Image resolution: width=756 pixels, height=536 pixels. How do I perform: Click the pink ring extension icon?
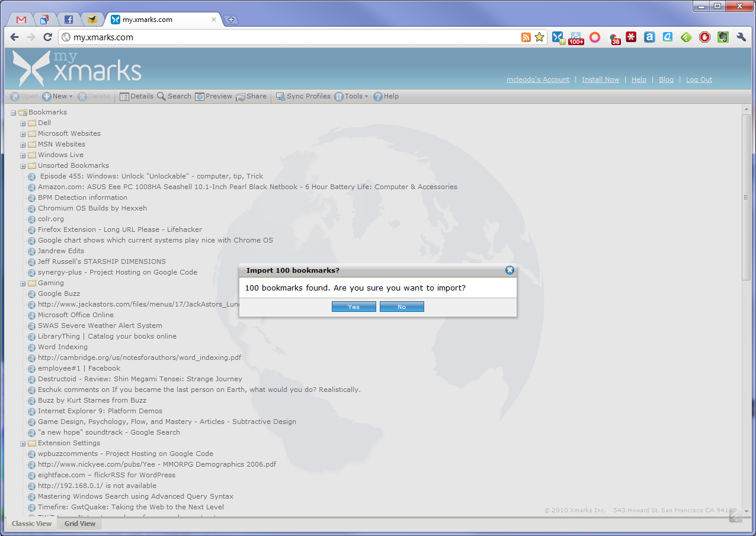click(x=595, y=37)
